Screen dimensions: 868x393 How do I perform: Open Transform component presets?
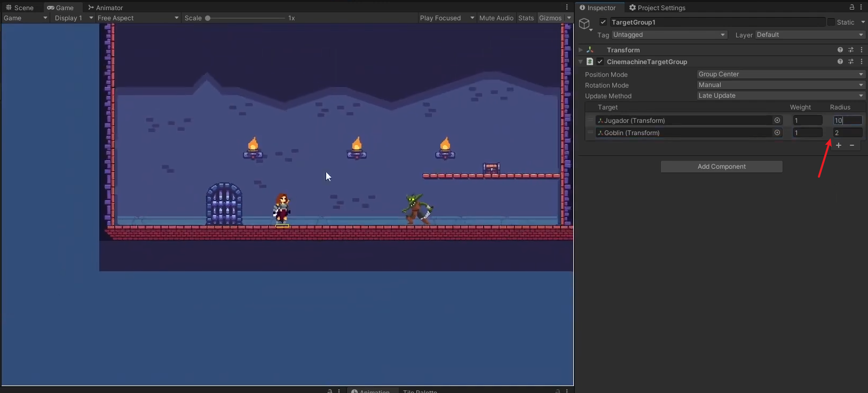[x=851, y=50]
